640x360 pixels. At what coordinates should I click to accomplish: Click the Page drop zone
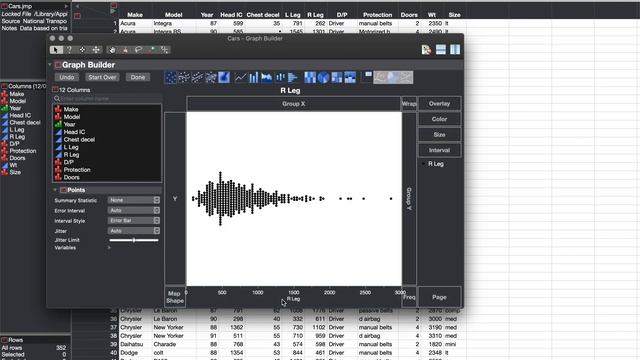439,297
